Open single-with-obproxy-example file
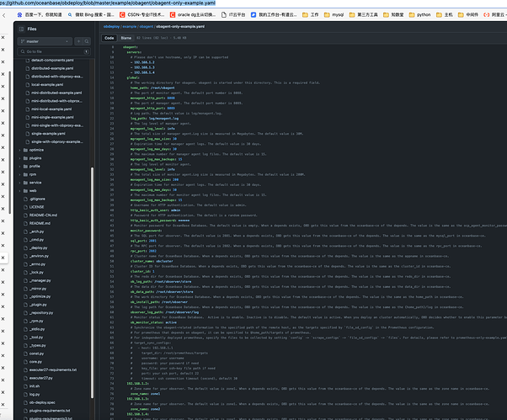 tap(57, 142)
